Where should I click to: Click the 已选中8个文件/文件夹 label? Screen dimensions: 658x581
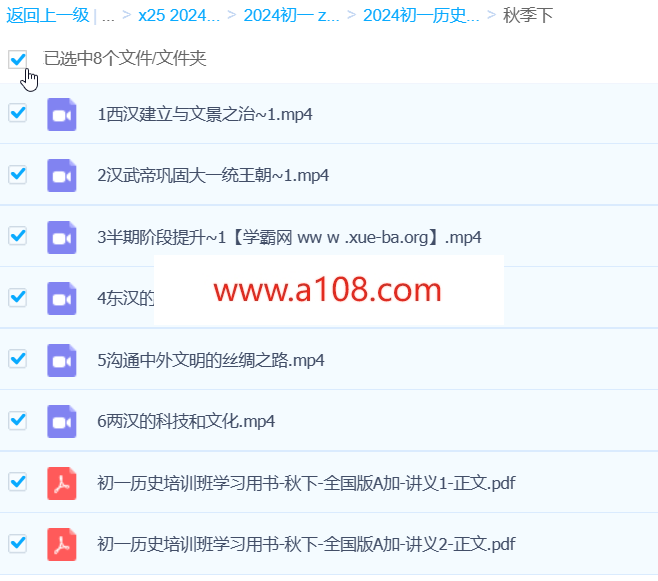[125, 58]
